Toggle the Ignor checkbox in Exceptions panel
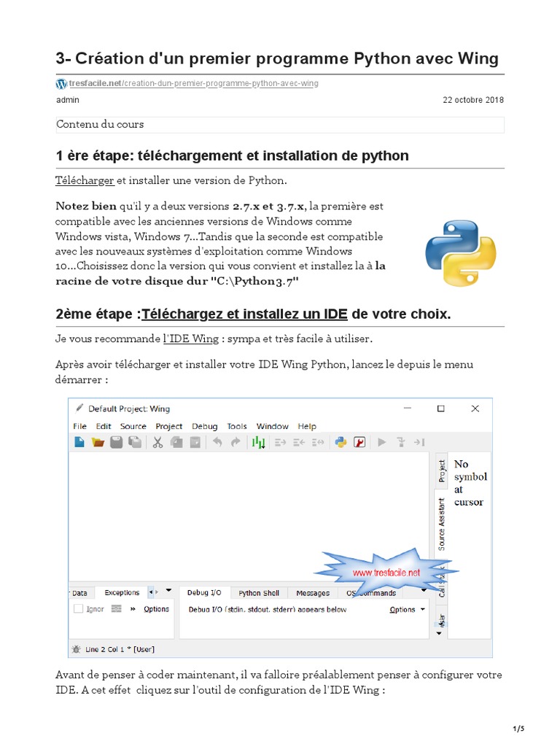Image resolution: width=560 pixels, height=747 pixels. (x=79, y=608)
